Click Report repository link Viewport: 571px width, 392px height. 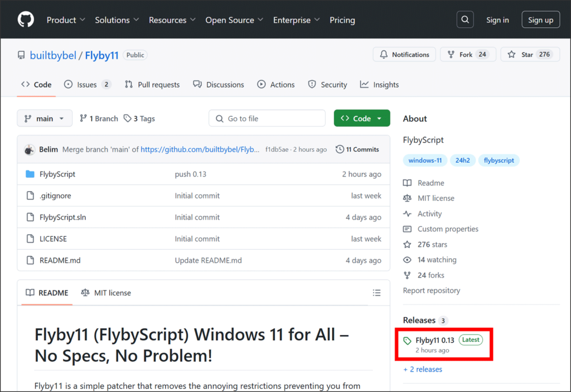[432, 291]
